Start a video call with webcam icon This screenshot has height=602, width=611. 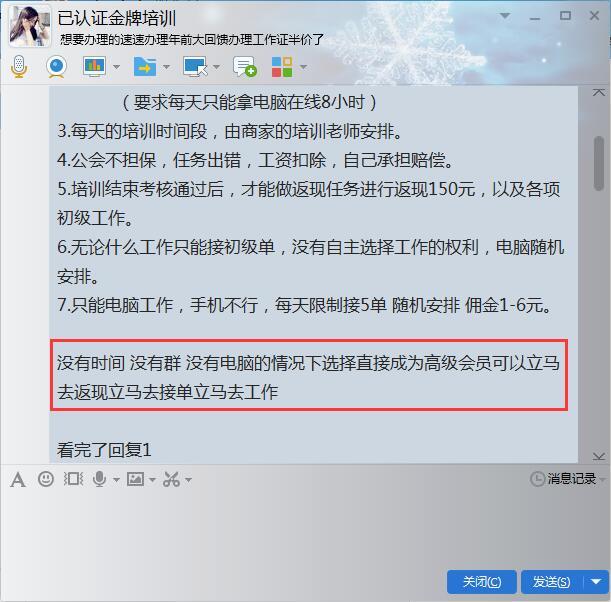[x=57, y=67]
